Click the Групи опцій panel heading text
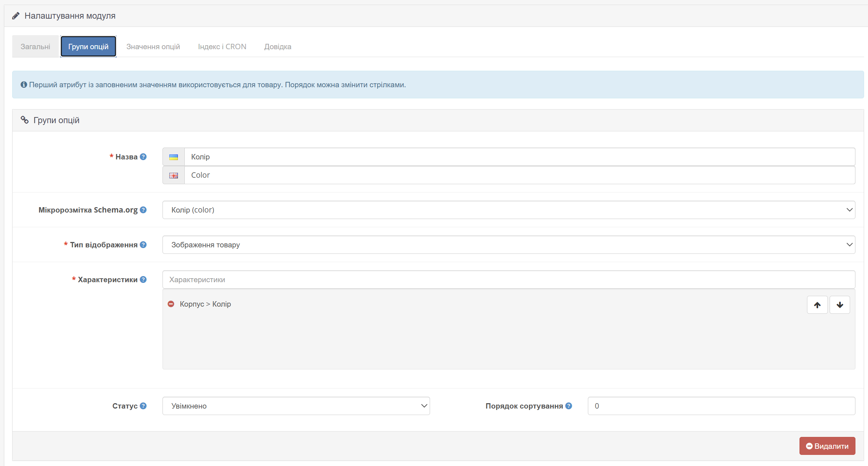The width and height of the screenshot is (868, 466). pyautogui.click(x=56, y=120)
